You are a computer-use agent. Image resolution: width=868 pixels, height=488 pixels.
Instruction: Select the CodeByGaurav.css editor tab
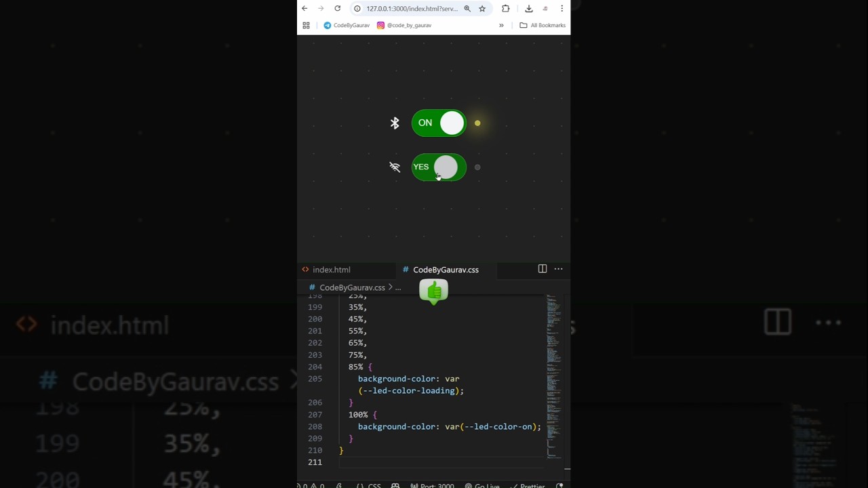[x=445, y=270]
